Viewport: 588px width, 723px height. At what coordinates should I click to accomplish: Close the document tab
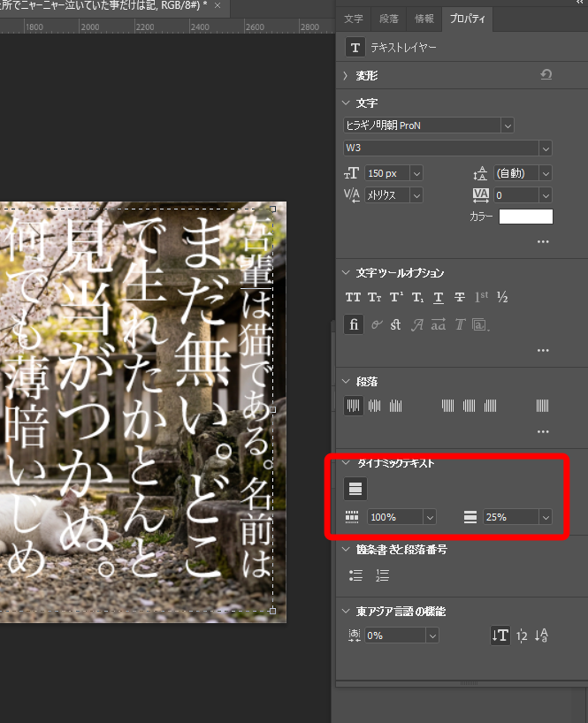(218, 5)
